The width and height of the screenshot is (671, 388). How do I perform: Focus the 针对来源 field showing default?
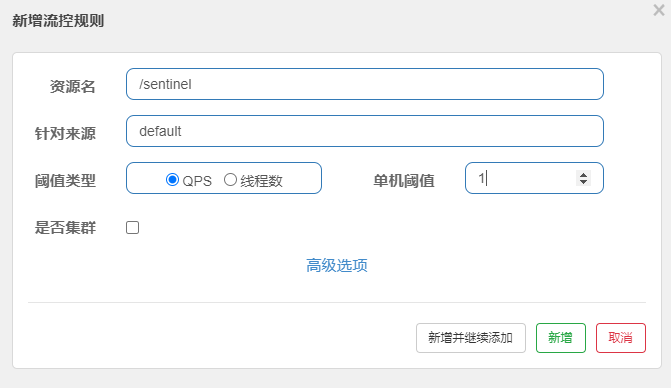pos(365,131)
